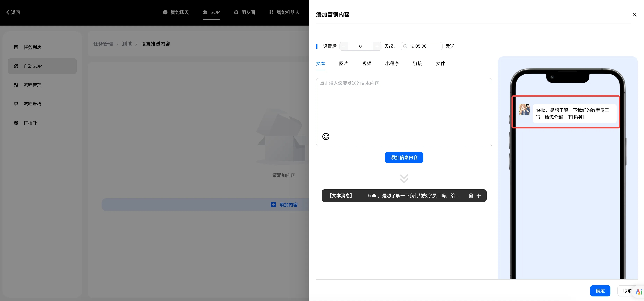Click the move handle icon on text message

[x=478, y=196]
